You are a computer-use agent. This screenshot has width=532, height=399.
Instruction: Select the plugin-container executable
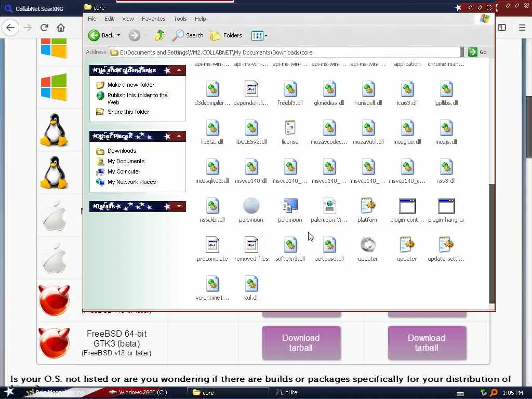[x=407, y=206]
